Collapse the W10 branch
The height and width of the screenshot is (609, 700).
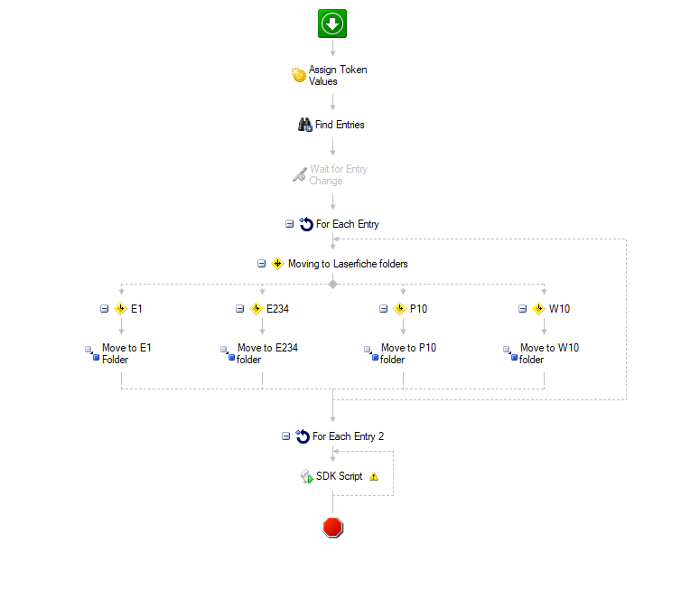pyautogui.click(x=523, y=308)
